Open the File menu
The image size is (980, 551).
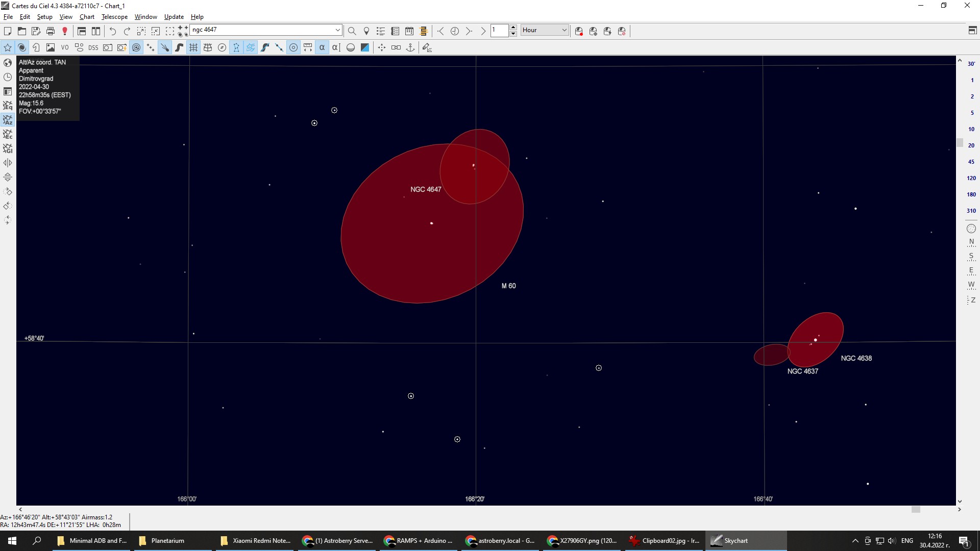[x=8, y=17]
